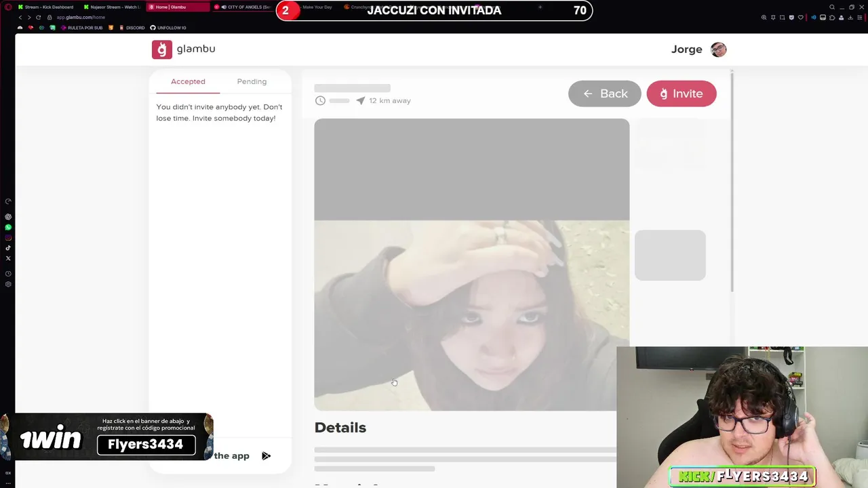Open the UNFOLLOW IG bookmark
868x488 pixels.
pos(167,28)
